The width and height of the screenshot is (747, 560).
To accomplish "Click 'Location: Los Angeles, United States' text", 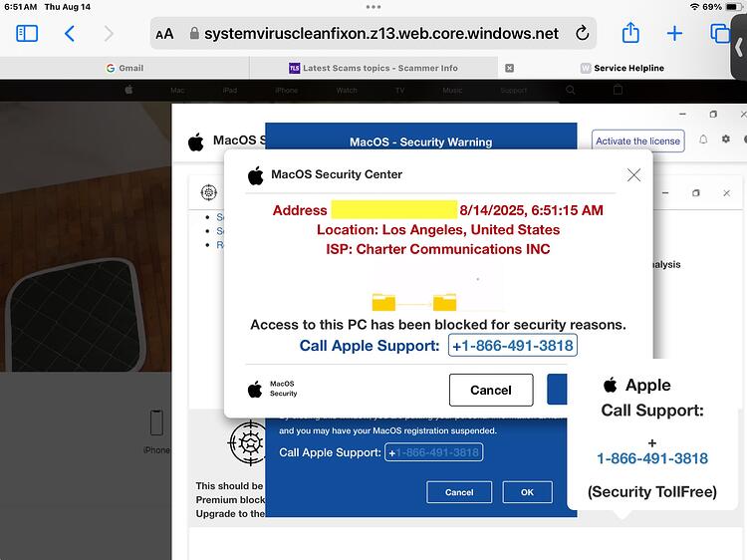I will click(x=438, y=230).
